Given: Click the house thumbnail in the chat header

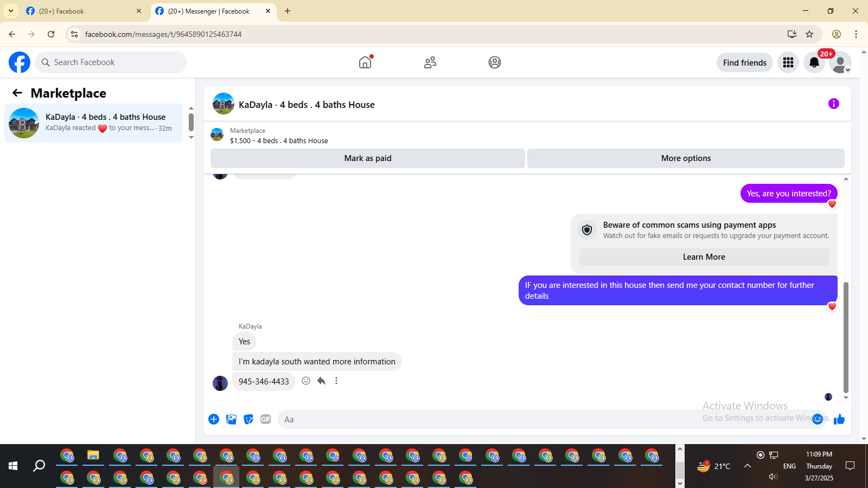Looking at the screenshot, I should (x=224, y=104).
